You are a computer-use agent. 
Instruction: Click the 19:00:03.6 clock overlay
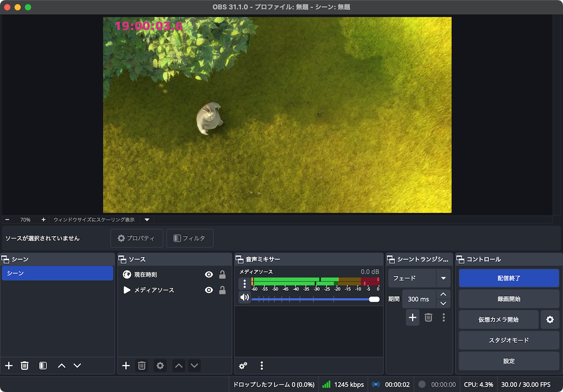coord(149,26)
